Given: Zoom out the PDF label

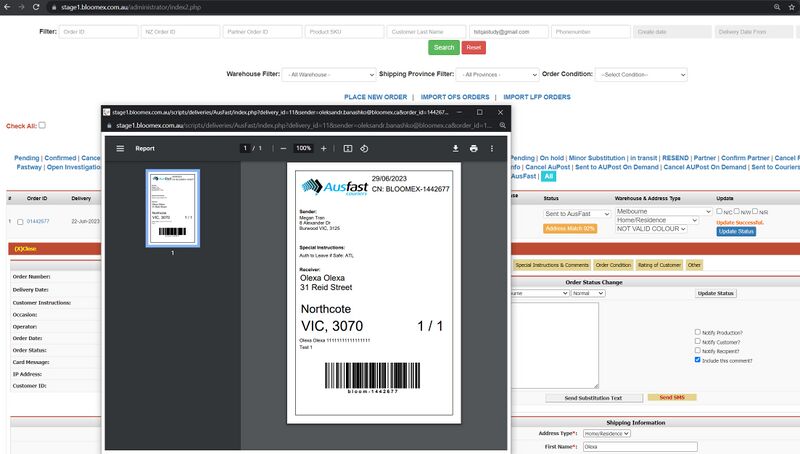Looking at the screenshot, I should [x=283, y=148].
